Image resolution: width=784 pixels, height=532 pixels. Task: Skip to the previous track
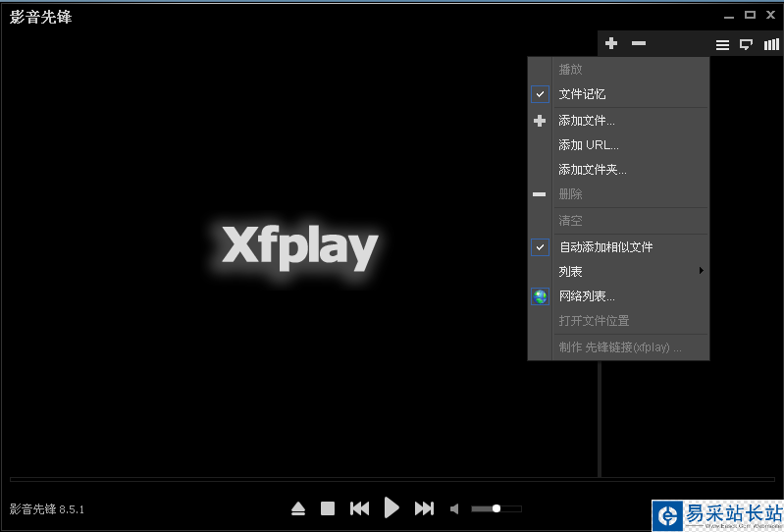coord(359,508)
